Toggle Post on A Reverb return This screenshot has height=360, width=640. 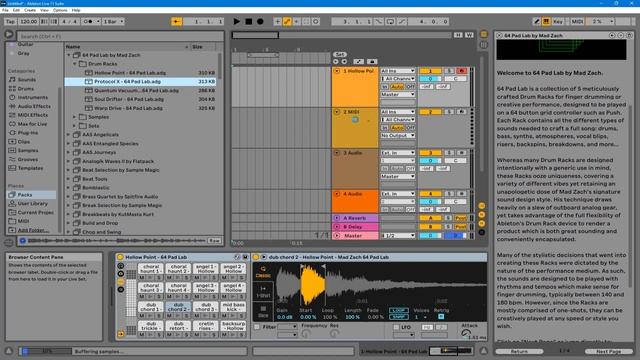(461, 218)
